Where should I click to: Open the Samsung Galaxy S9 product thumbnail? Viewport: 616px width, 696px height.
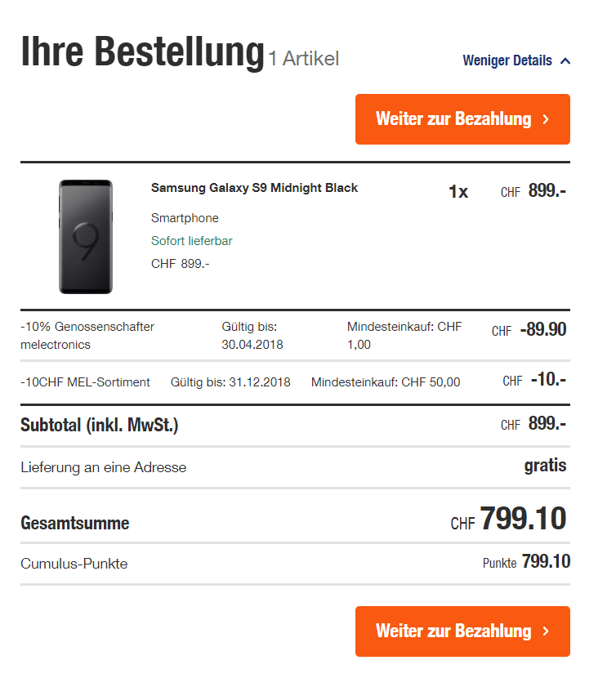point(86,237)
